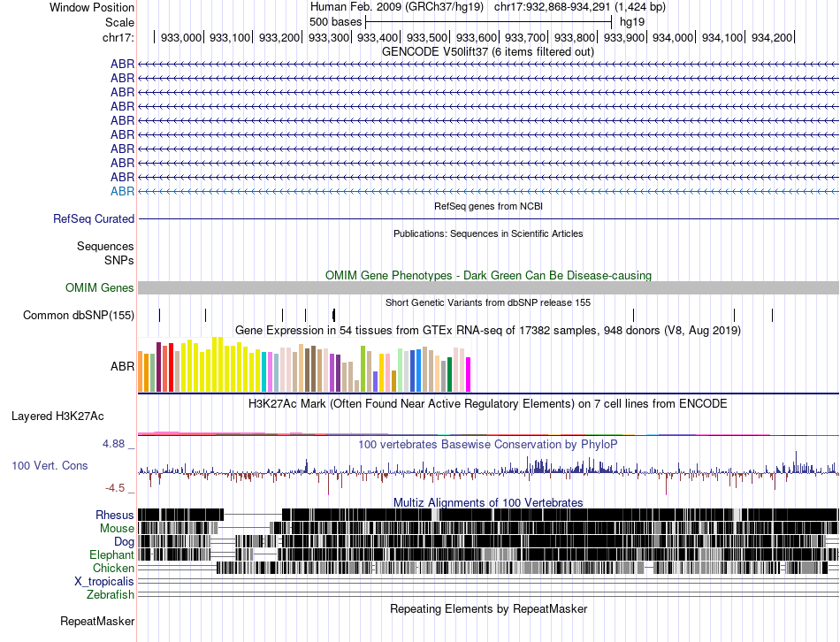
Task: Click the ABR label beside GTEx bar chart
Action: (x=122, y=367)
